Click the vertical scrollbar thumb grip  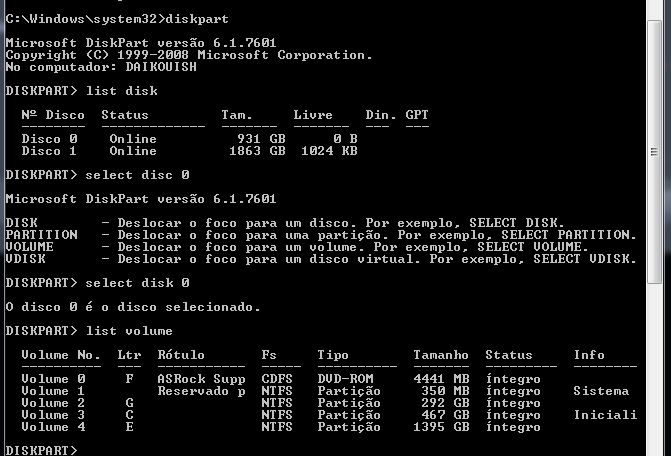point(654,152)
